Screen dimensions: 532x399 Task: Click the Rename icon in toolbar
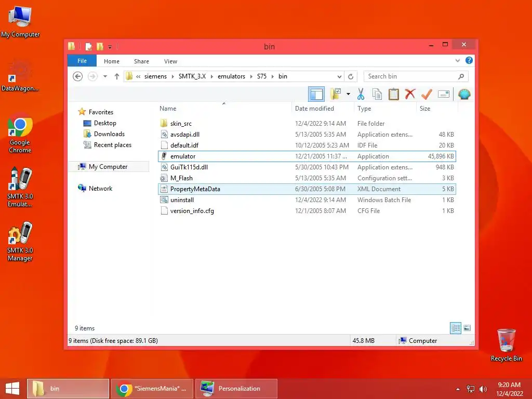click(444, 94)
